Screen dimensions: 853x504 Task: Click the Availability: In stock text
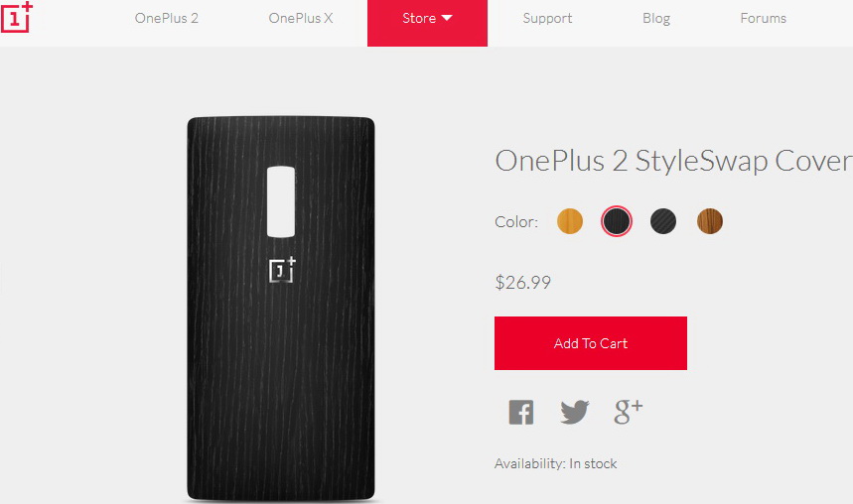(x=555, y=463)
